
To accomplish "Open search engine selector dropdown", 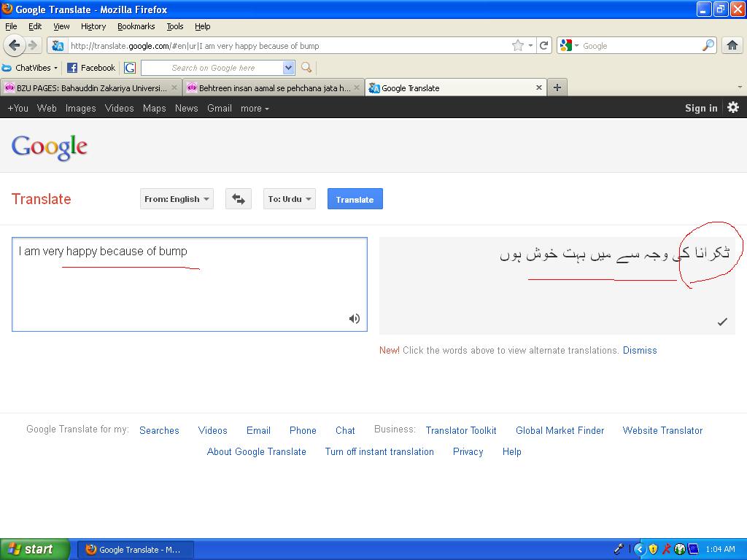I will 569,46.
